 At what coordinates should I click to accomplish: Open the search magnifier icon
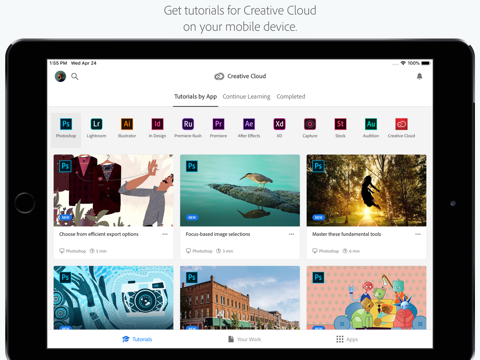(x=75, y=77)
